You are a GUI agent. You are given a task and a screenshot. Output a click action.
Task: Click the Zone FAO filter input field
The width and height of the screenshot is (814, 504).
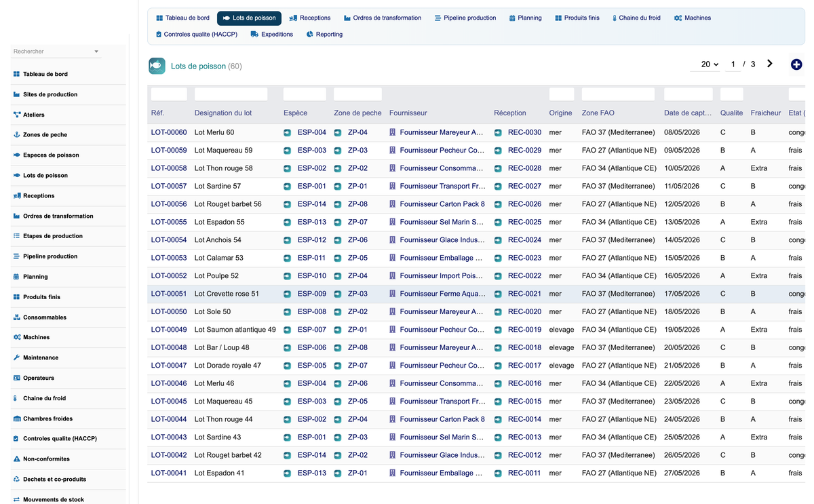(x=618, y=94)
